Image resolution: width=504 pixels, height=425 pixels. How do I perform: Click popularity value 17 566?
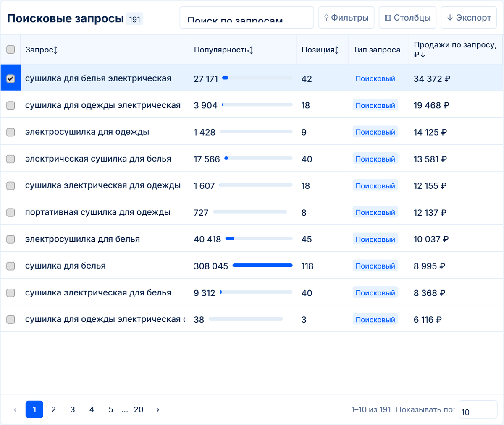[x=207, y=159]
